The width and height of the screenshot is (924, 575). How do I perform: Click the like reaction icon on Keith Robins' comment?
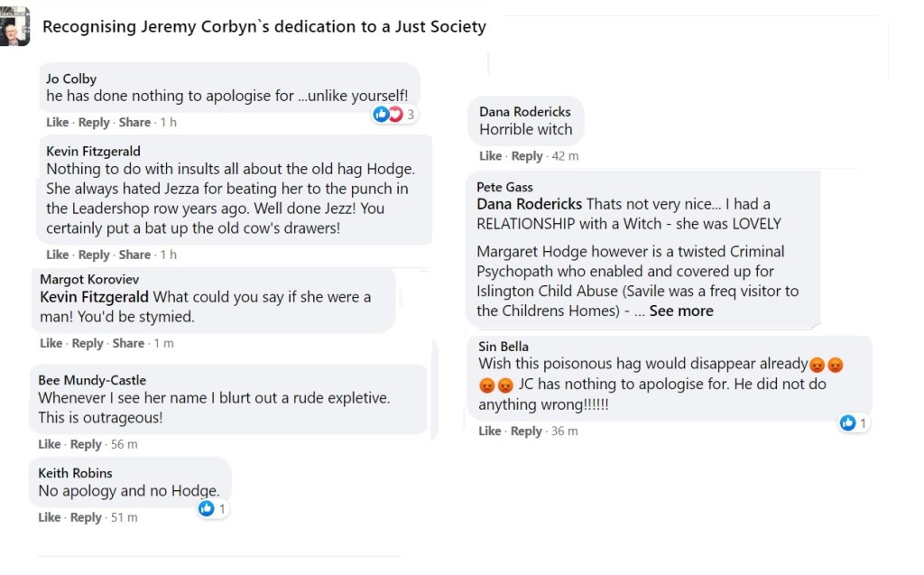point(207,509)
